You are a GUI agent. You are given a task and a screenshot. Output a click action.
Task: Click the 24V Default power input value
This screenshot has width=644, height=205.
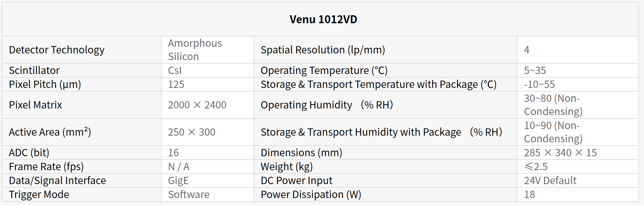pos(550,181)
